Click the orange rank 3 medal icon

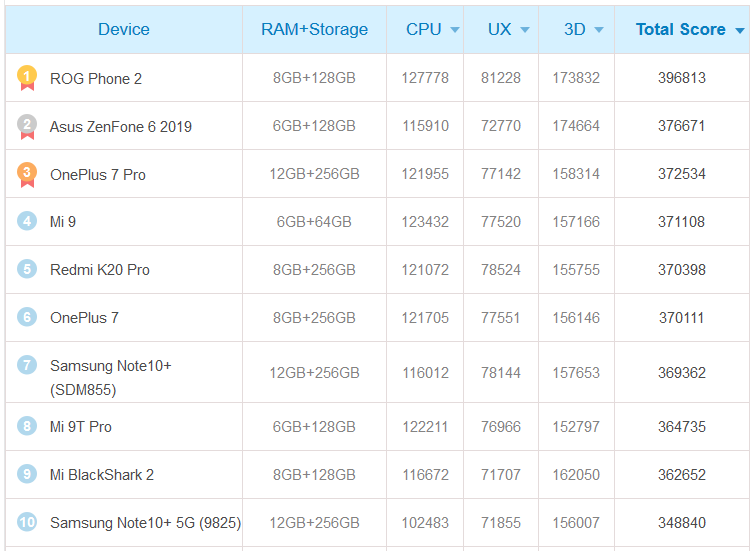(27, 174)
